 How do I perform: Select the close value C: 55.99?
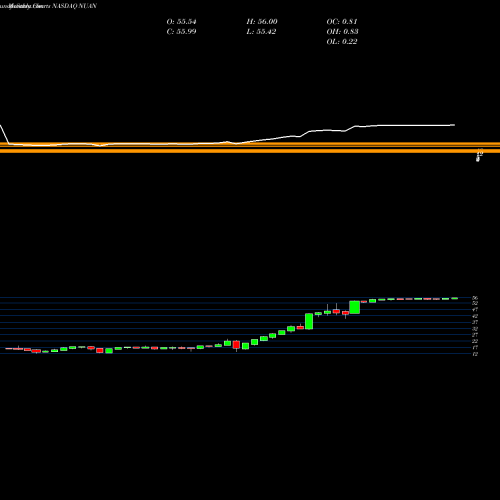coord(181,32)
